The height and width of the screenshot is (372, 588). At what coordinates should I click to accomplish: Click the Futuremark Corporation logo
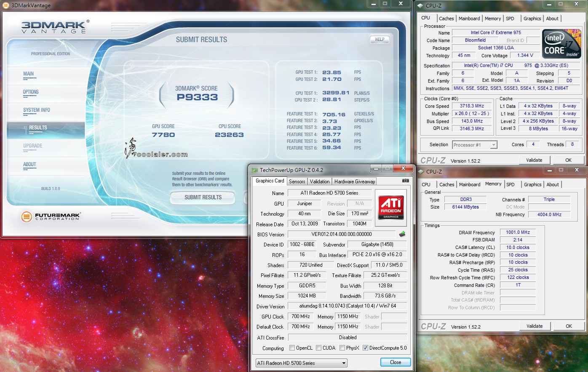click(51, 217)
